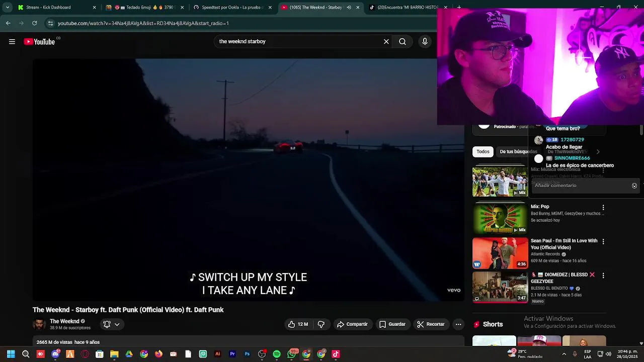The width and height of the screenshot is (644, 362).
Task: Play the DIOMEDEZ BLESSD video thumbnail
Action: (x=500, y=287)
